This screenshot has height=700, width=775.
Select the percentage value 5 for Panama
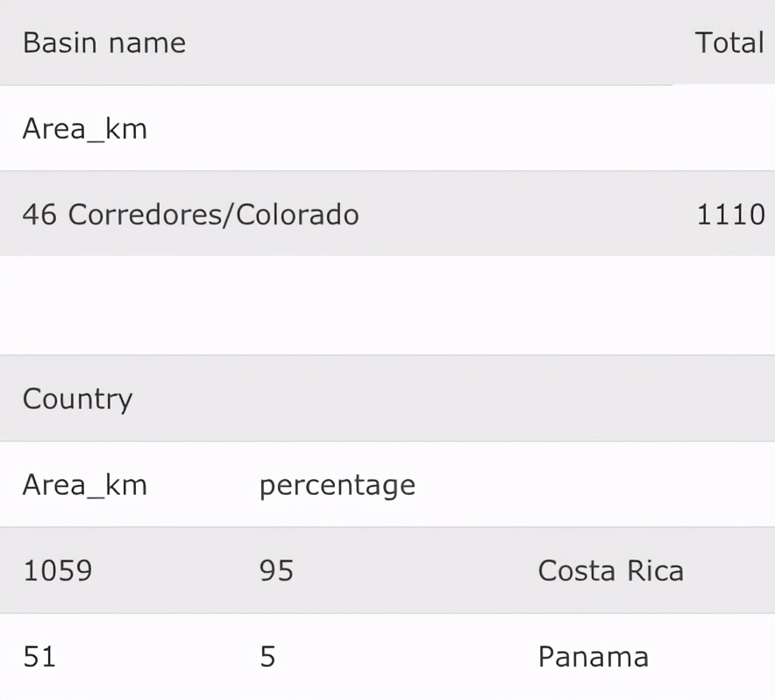pyautogui.click(x=267, y=657)
